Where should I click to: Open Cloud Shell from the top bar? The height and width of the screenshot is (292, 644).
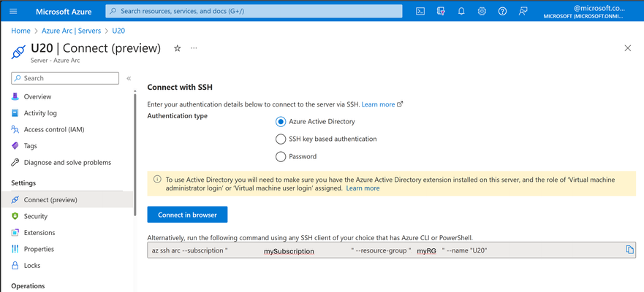420,11
